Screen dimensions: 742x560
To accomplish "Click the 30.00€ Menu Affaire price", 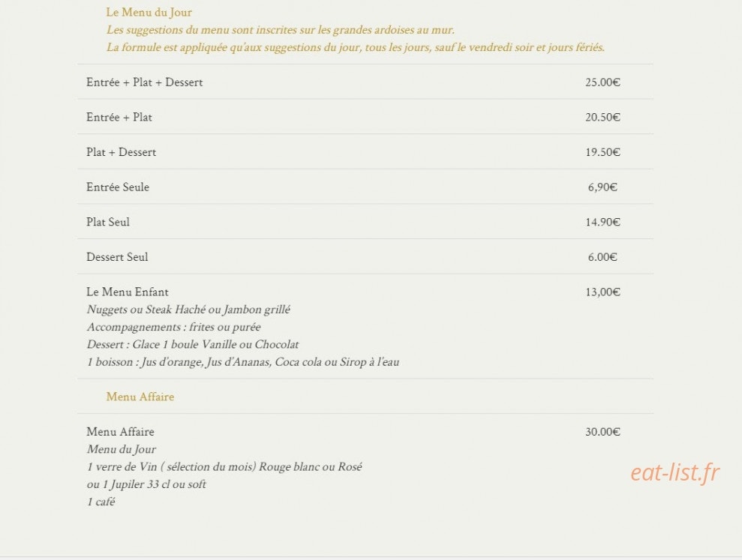I will [x=602, y=432].
